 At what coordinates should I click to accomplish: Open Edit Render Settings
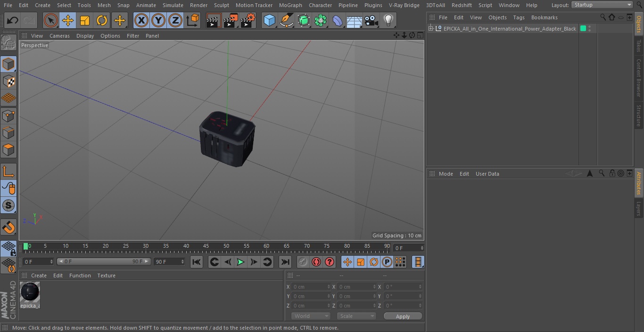(248, 20)
